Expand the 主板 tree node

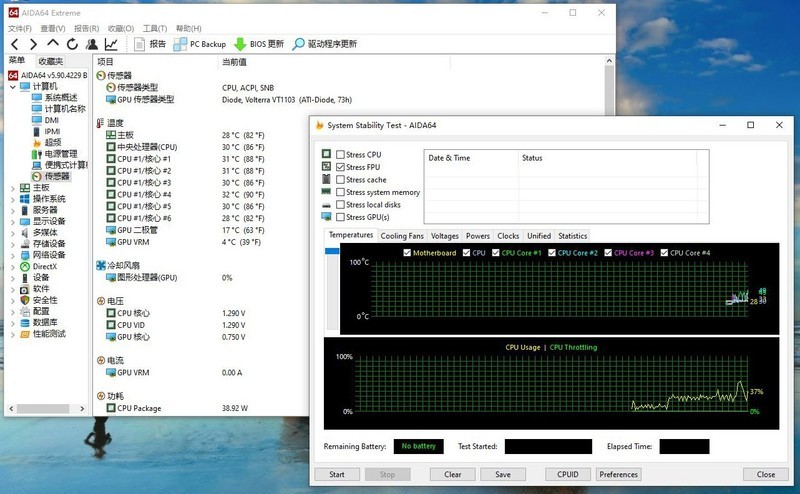13,188
